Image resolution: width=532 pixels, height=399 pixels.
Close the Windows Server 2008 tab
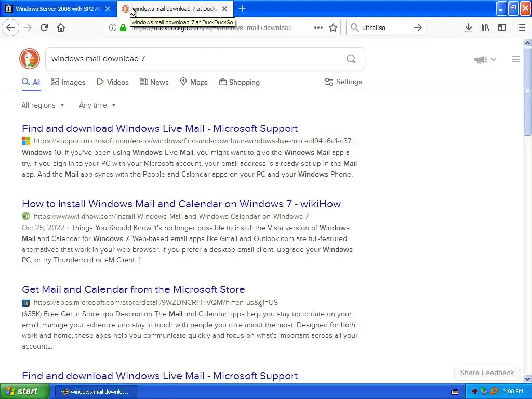pyautogui.click(x=108, y=9)
